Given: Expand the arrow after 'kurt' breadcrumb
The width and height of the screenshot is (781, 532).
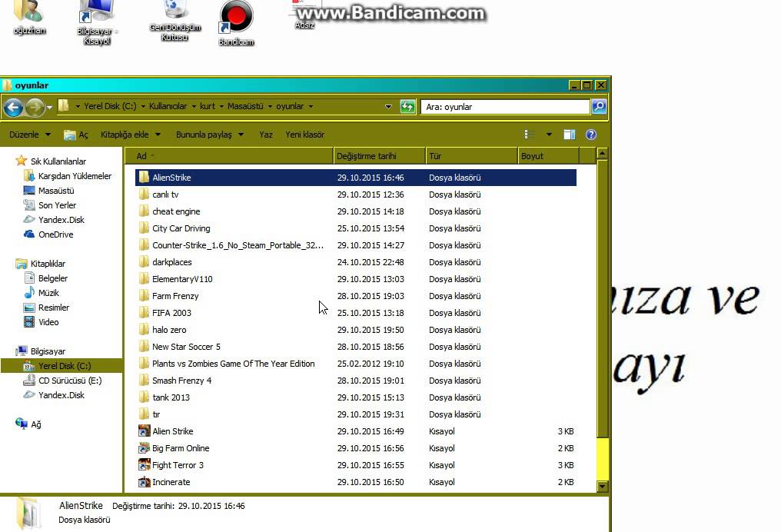Looking at the screenshot, I should (221, 106).
